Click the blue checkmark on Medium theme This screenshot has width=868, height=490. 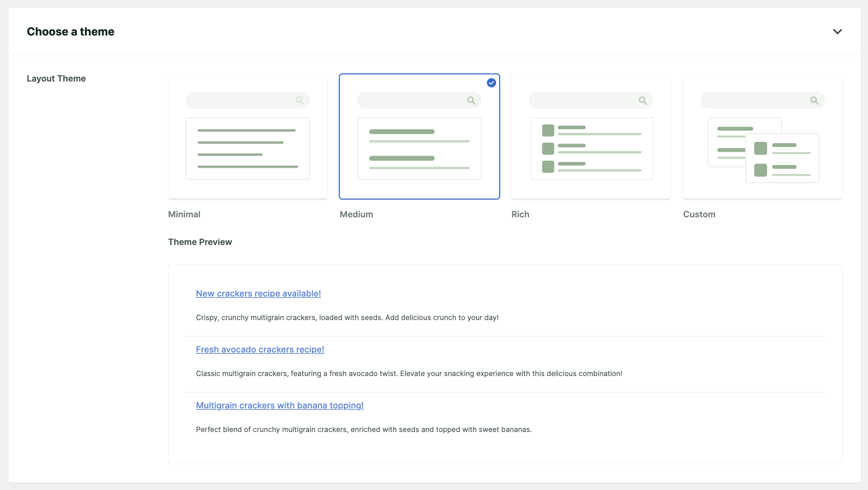point(491,83)
